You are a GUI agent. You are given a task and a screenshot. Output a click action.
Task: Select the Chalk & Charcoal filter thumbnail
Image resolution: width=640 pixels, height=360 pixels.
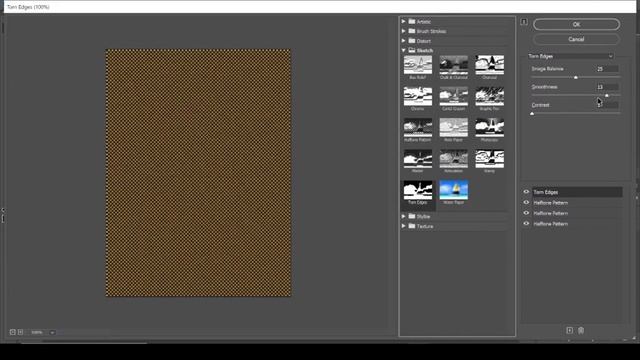tap(453, 65)
